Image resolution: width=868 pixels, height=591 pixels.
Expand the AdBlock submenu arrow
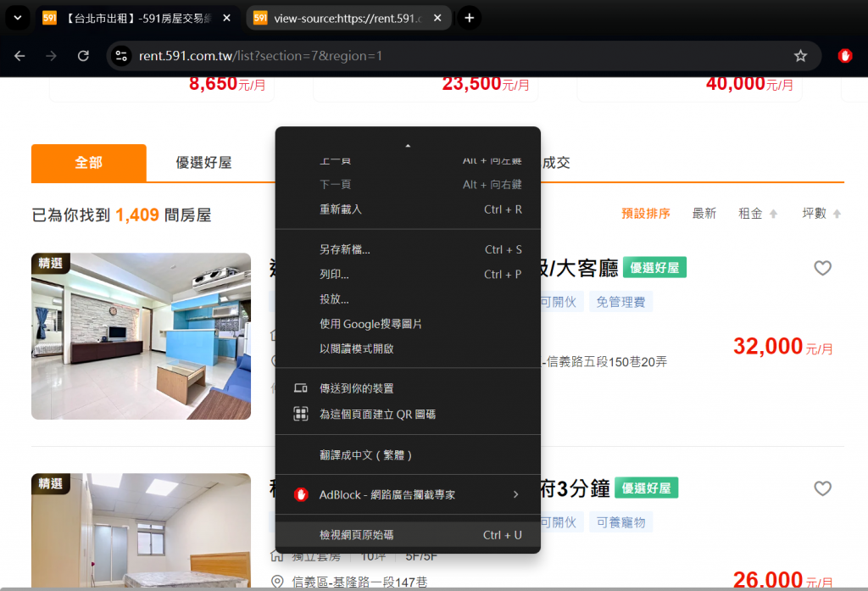[x=516, y=494]
